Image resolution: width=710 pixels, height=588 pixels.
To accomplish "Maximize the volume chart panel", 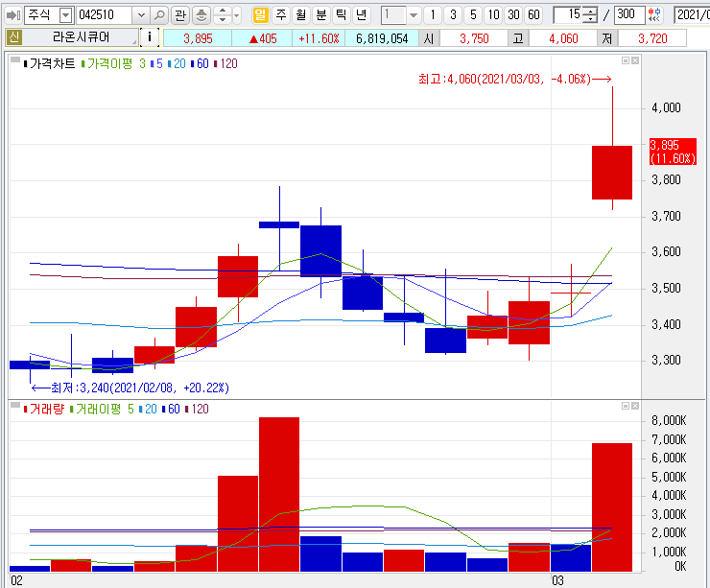I will [626, 406].
